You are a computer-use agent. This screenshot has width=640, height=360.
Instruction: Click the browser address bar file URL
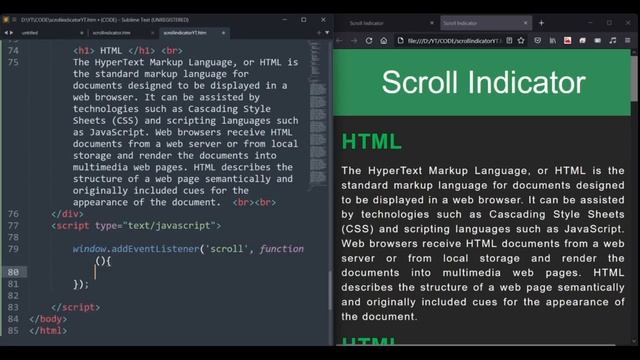point(453,41)
